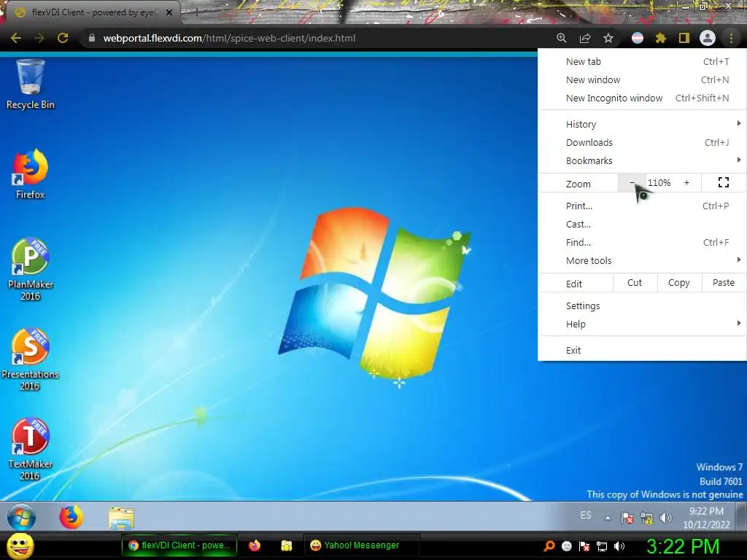
Task: Open the zoom magnifier icon in address bar
Action: pyautogui.click(x=562, y=38)
